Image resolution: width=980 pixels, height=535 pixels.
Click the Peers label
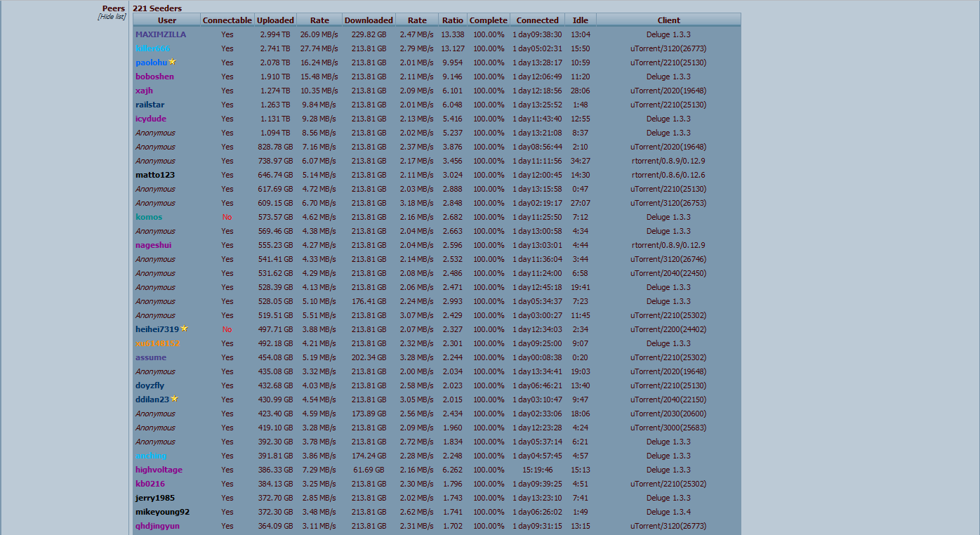coord(114,8)
